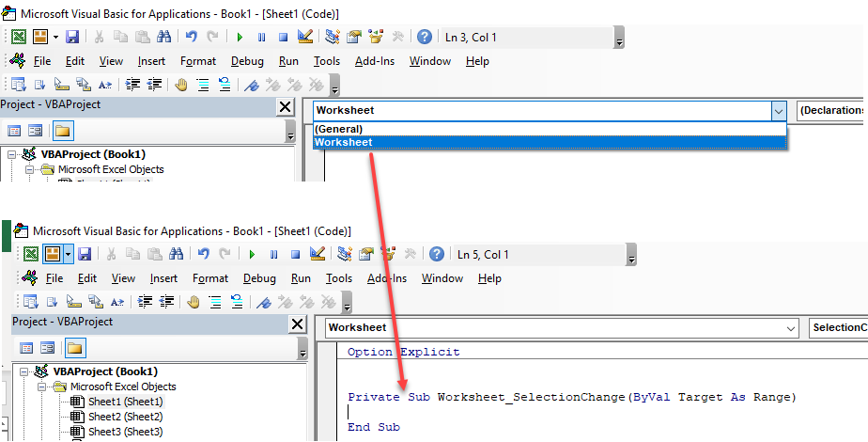The width and height of the screenshot is (868, 442).
Task: Open Window menu in lower VBA window
Action: click(x=442, y=278)
